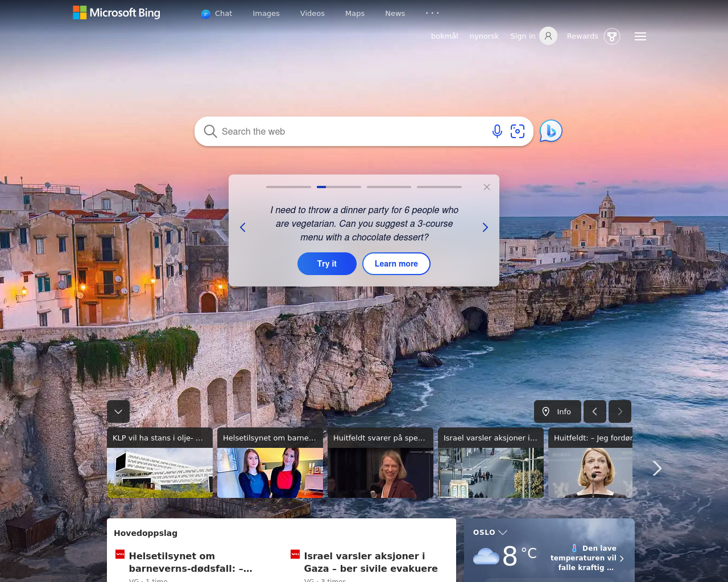Screen dimensions: 728x582
Task: Open Huitfeldt: – Jeg fordør news card
Action: tap(590, 463)
